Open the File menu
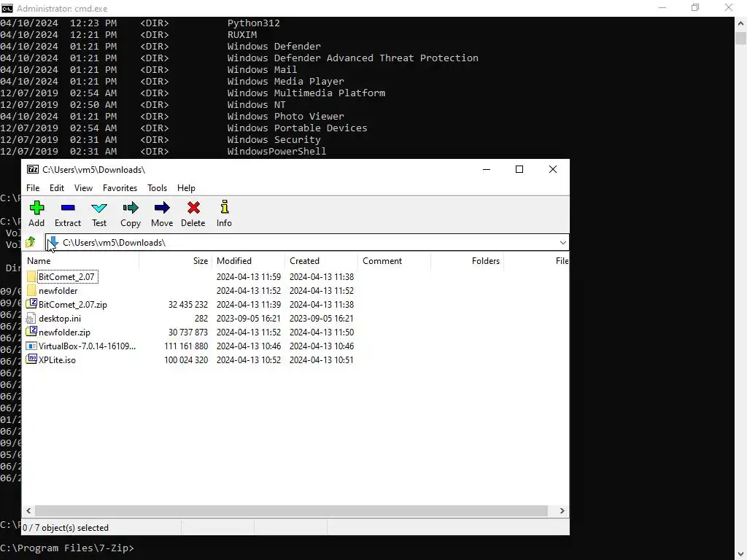This screenshot has height=560, width=747. point(33,188)
